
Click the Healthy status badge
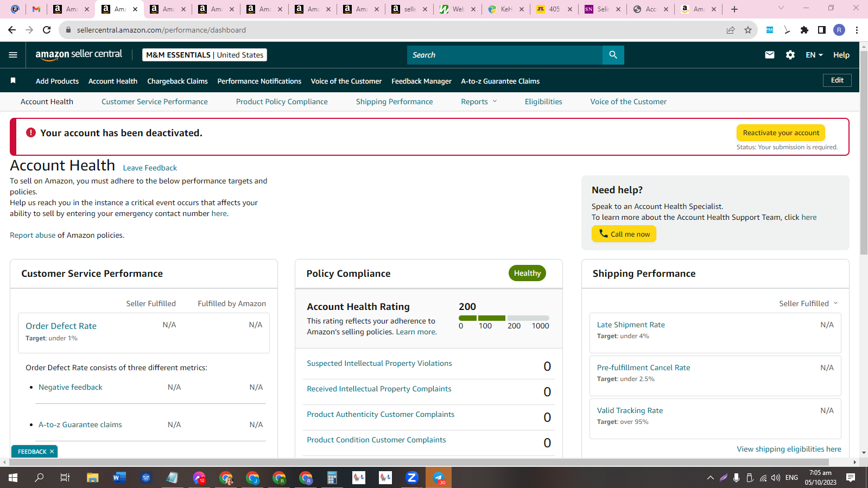pos(527,273)
